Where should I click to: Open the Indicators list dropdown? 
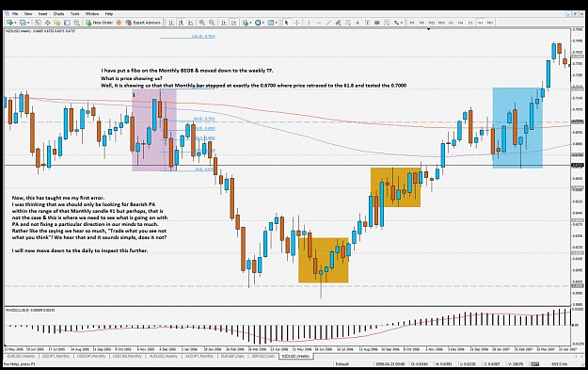(246, 23)
